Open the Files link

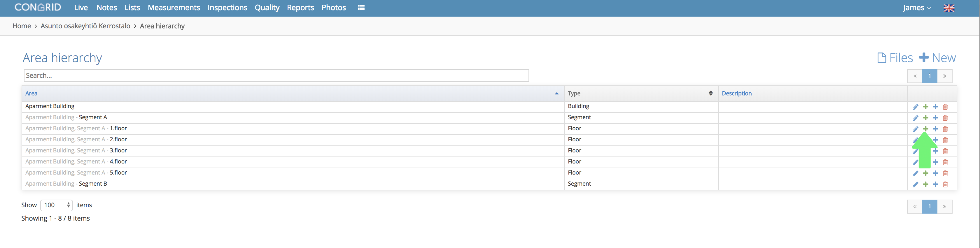tap(895, 58)
